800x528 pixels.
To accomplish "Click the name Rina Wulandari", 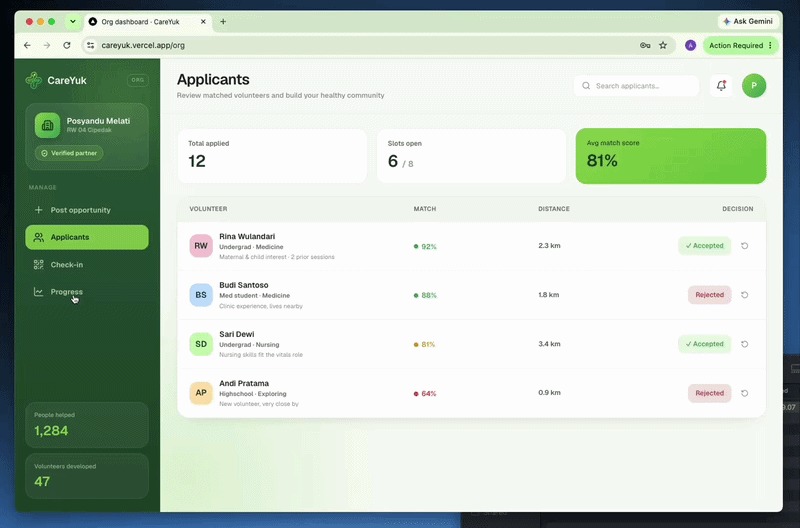I will [x=247, y=236].
